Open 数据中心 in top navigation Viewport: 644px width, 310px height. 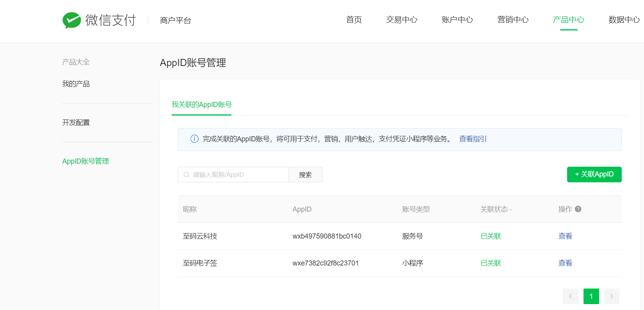pos(624,20)
